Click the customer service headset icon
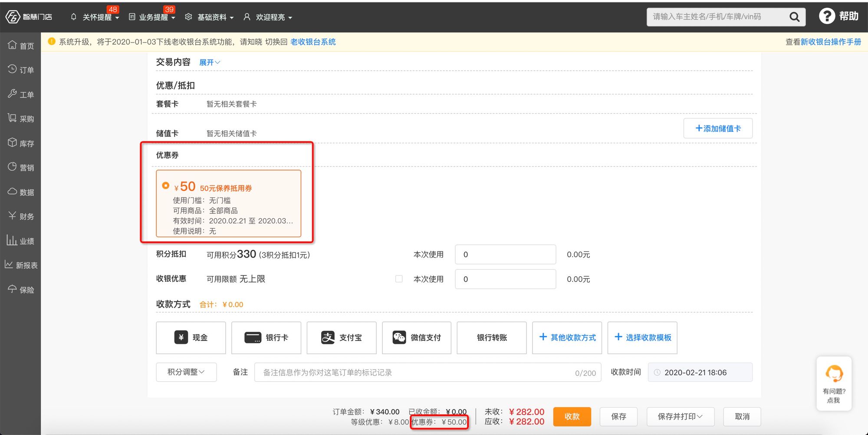Image resolution: width=868 pixels, height=435 pixels. point(834,373)
